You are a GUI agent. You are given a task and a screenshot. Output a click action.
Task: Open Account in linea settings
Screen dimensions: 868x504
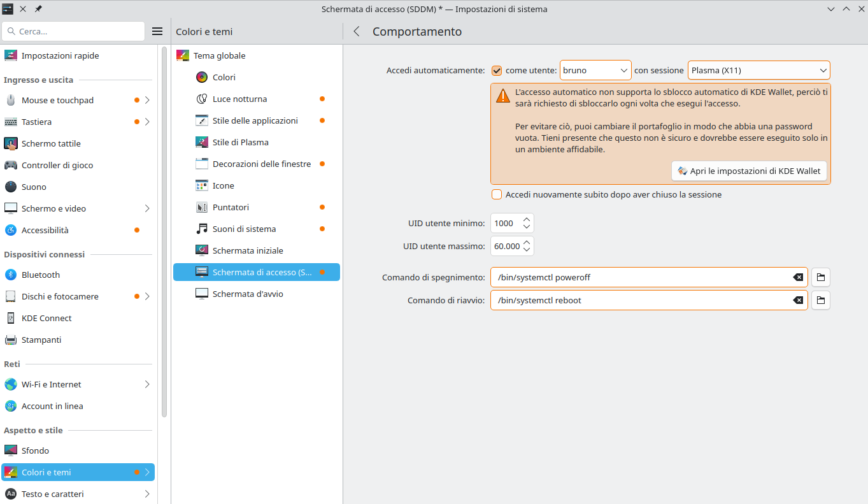78,406
